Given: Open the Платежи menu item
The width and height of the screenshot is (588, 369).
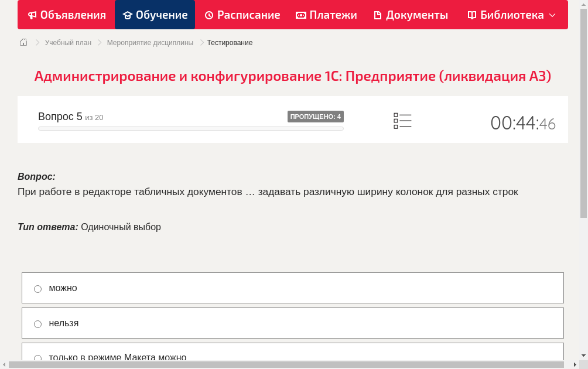Looking at the screenshot, I should (326, 15).
